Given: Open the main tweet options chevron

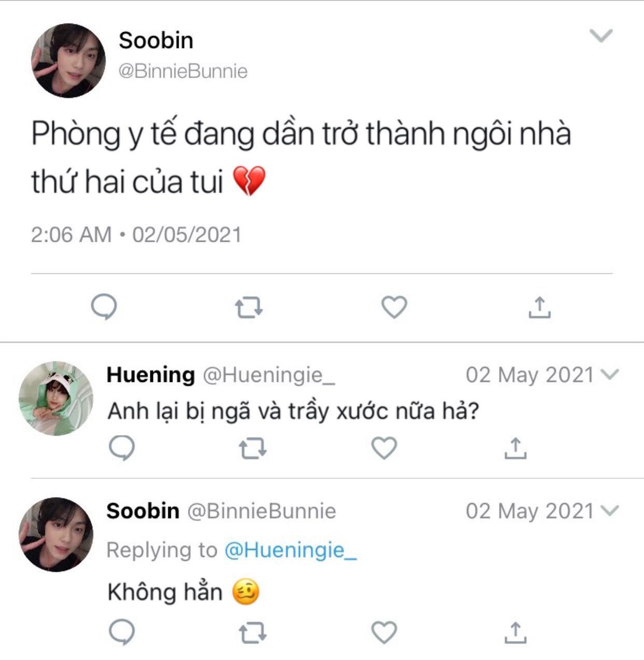Looking at the screenshot, I should [601, 35].
